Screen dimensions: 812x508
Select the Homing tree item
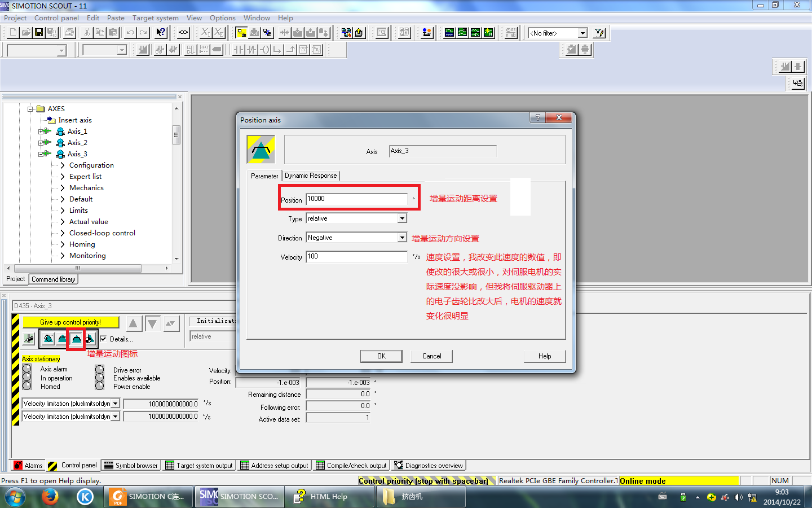point(82,244)
